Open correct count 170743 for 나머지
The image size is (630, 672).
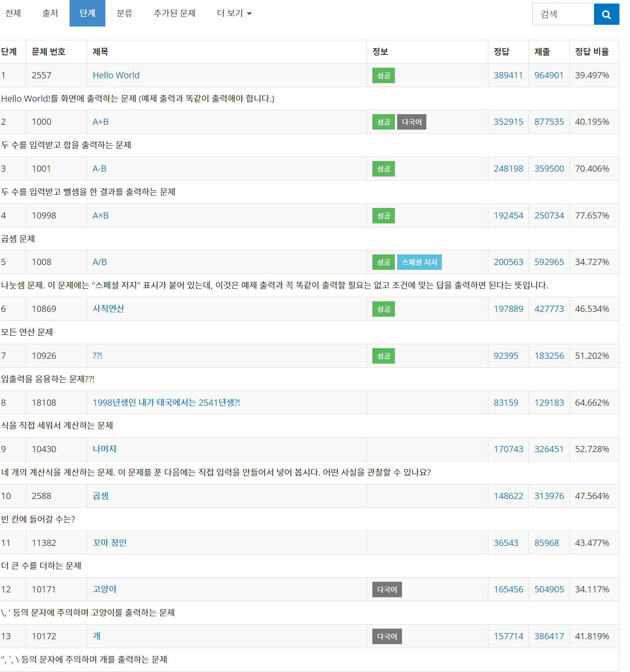(508, 449)
